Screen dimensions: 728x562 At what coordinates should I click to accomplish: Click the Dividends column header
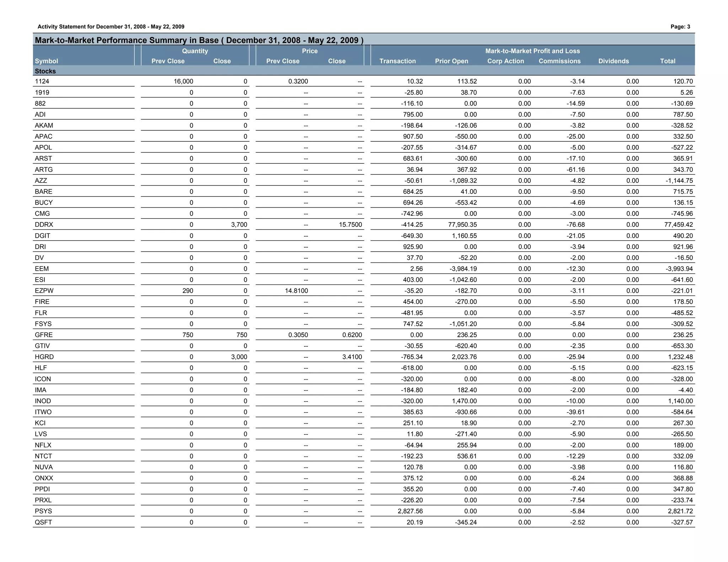click(614, 61)
